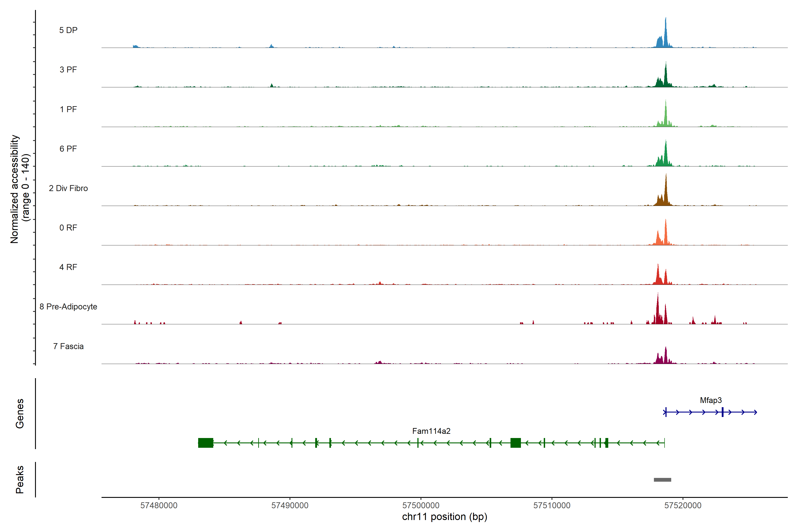Click the 8 Pre-Adipocyte track label
Image resolution: width=798 pixels, height=532 pixels.
[68, 307]
